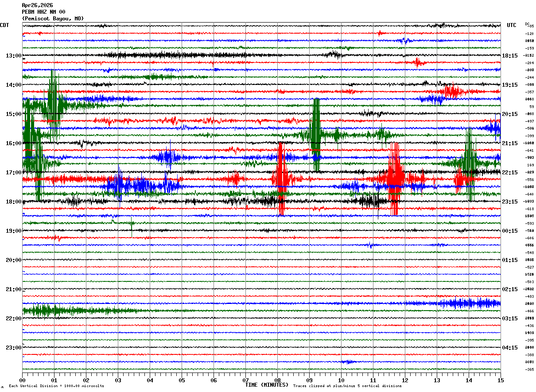The height and width of the screenshot is (392, 536).
Task: Click the date text Apr26,2026
Action: (37, 5)
